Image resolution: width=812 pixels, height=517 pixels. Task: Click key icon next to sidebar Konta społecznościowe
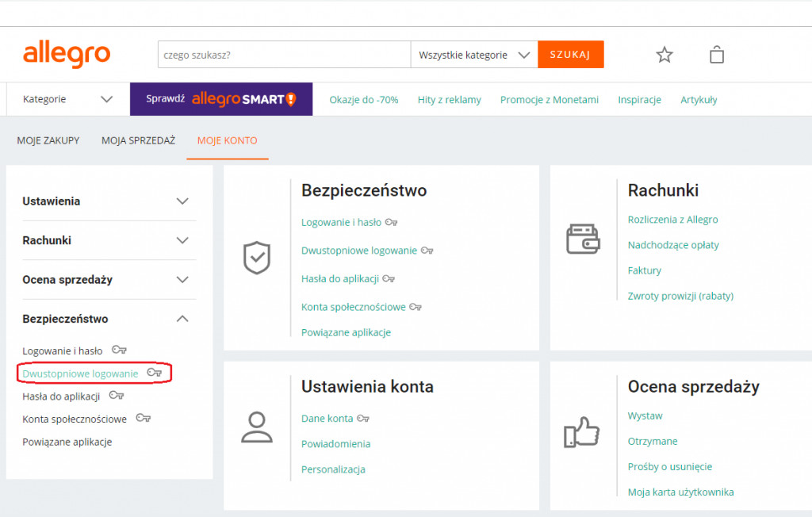pyautogui.click(x=144, y=418)
